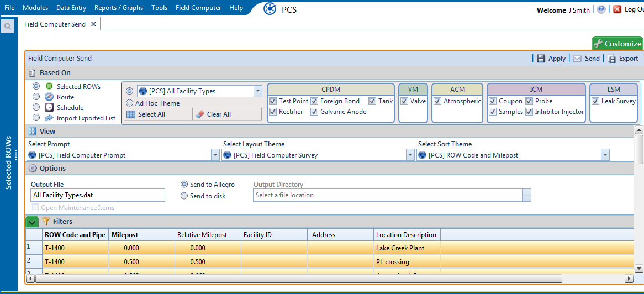Choose the Send to disk radio button
Viewport: 644px width, 294px height.
point(184,196)
